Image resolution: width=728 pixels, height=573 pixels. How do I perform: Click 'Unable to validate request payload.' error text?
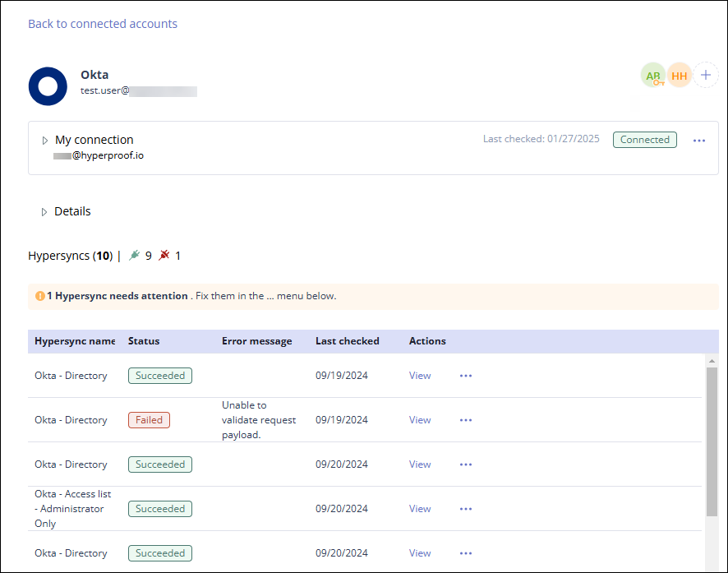click(259, 420)
